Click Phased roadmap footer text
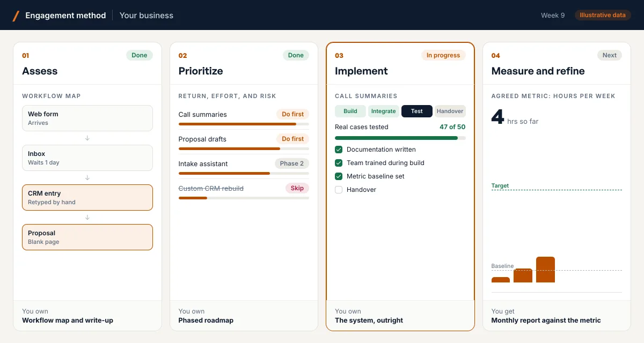 tap(206, 320)
